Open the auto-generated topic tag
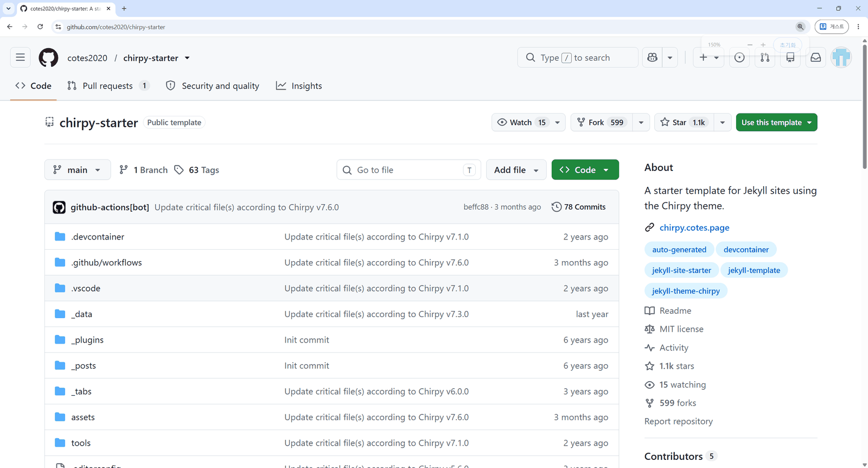Screen dimensions: 868x468 click(x=679, y=250)
